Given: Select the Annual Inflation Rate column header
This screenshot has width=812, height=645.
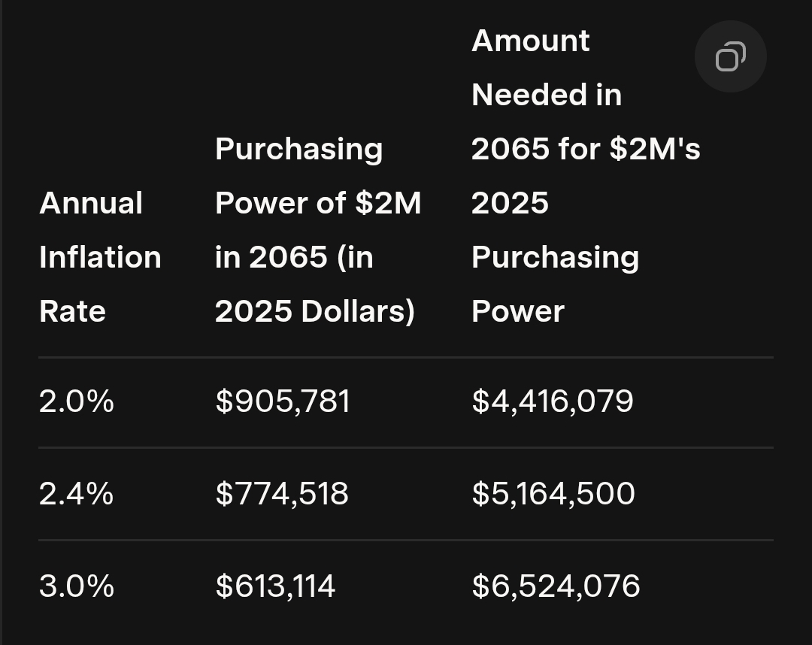Looking at the screenshot, I should [x=100, y=256].
